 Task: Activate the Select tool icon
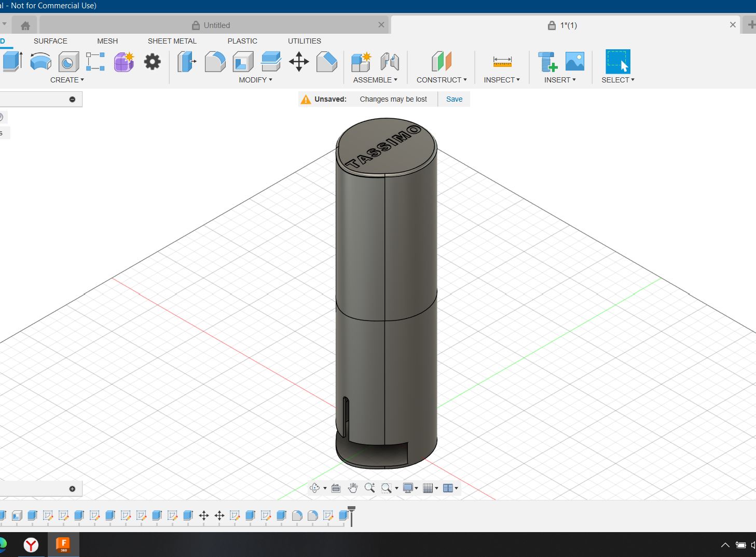click(617, 62)
